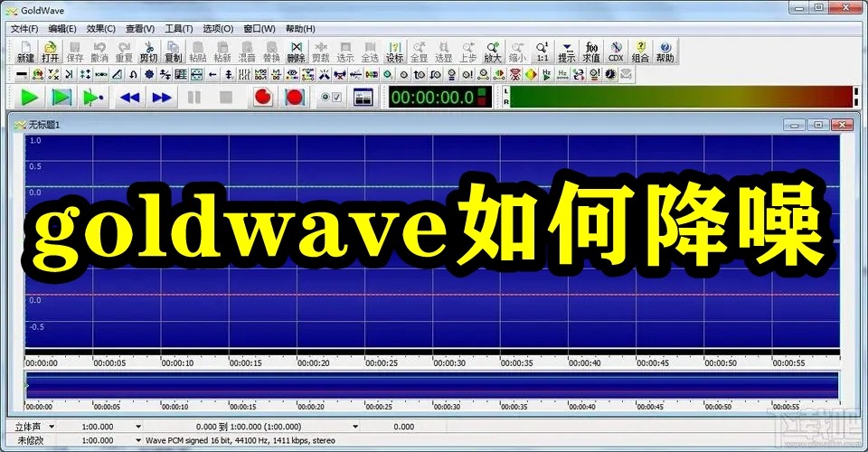Expand the dropdown next to upper 1:00.000

coord(138,427)
